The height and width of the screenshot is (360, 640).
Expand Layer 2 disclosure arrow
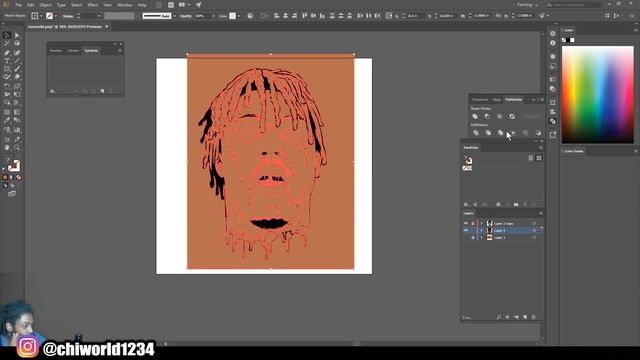click(481, 231)
